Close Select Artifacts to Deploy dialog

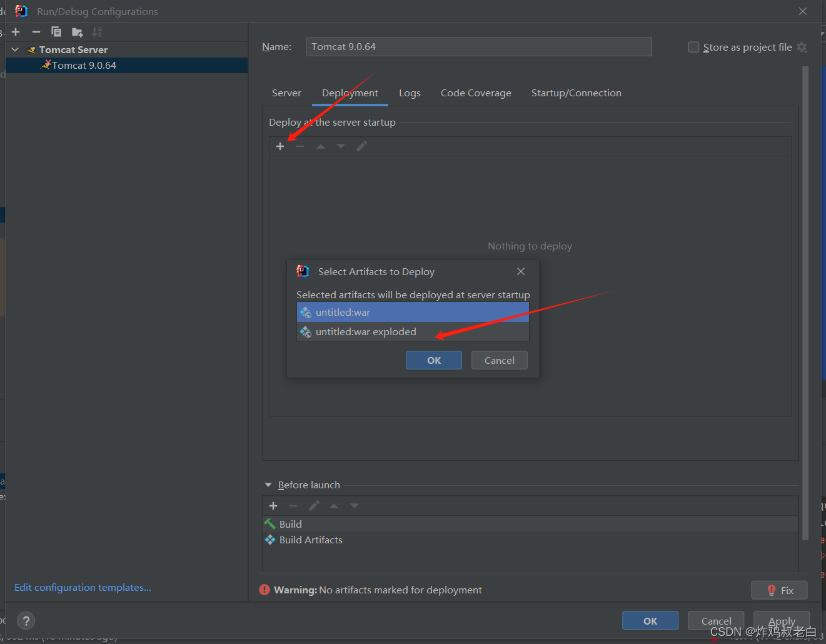pos(521,271)
